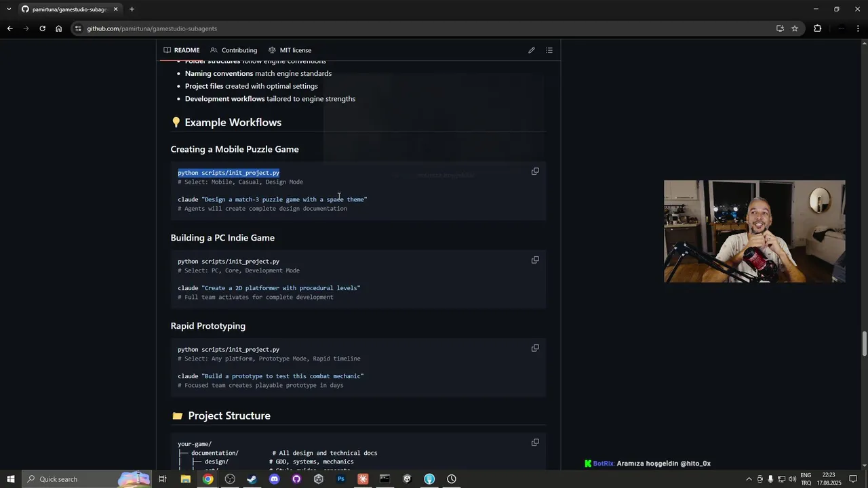Image resolution: width=868 pixels, height=488 pixels.
Task: Copy the Mobile Puzzle Game code block
Action: tap(535, 171)
